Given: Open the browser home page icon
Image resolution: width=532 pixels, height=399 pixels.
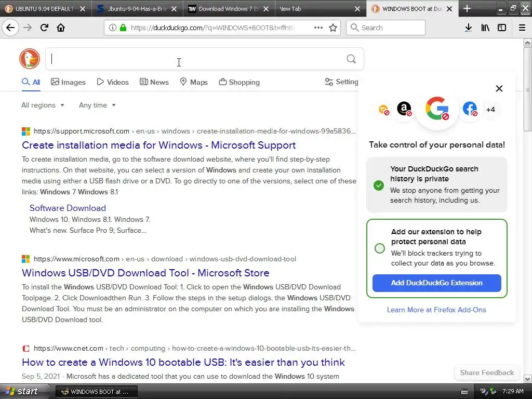Looking at the screenshot, I should (x=61, y=28).
